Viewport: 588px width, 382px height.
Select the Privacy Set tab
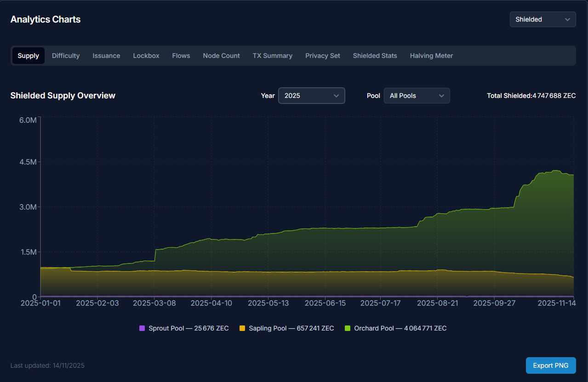tap(323, 56)
